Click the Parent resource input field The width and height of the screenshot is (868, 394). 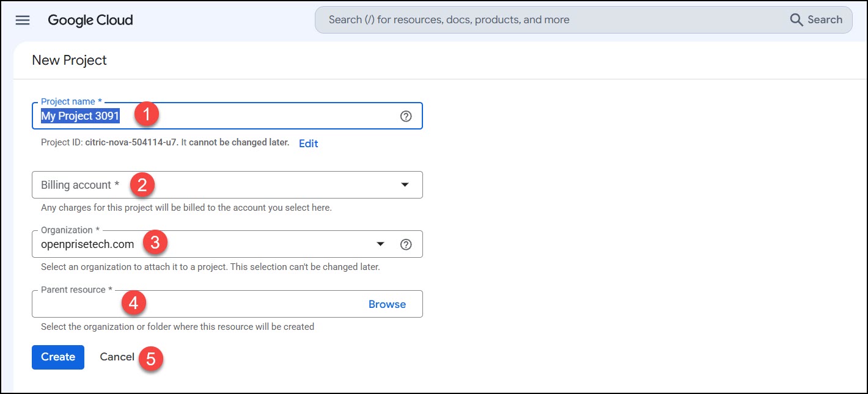(227, 304)
